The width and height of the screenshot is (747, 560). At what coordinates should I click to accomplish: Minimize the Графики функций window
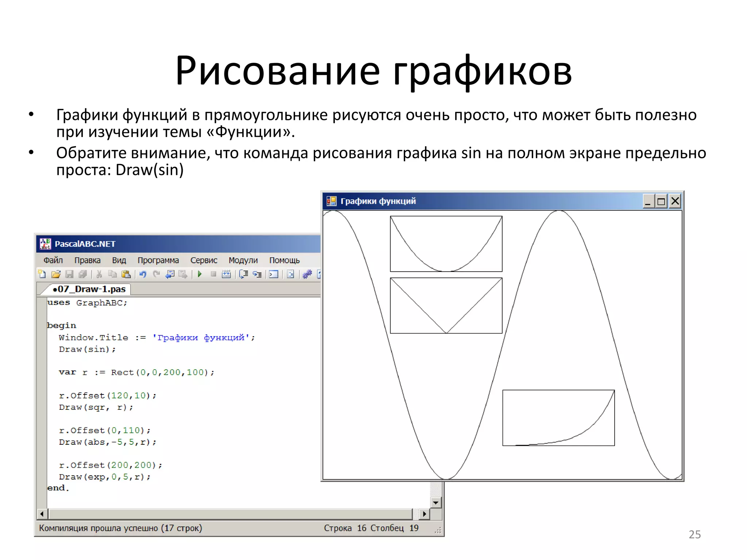pyautogui.click(x=648, y=201)
